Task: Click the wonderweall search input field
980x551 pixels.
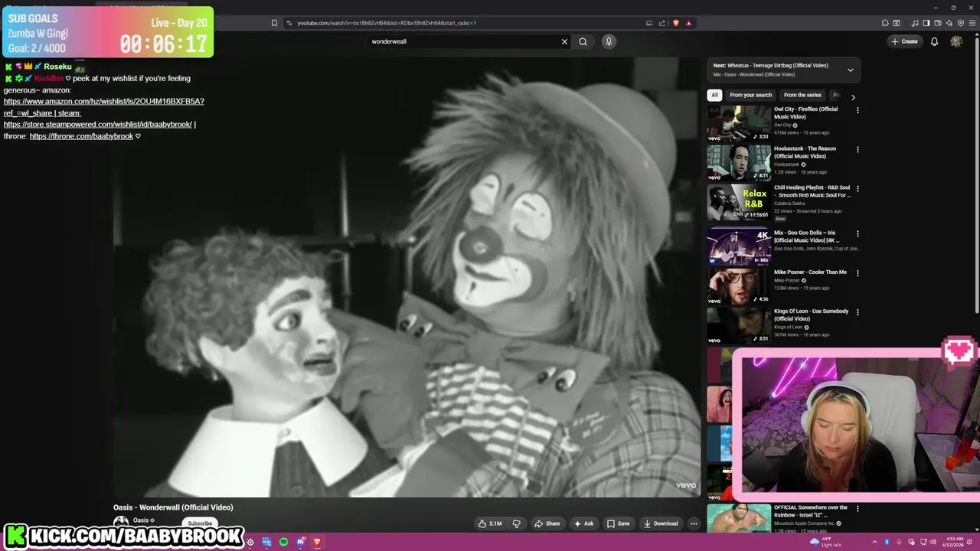Action: (x=463, y=41)
